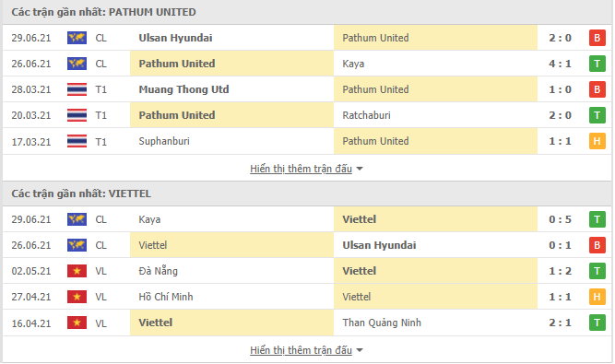Click the Champions League icon on 29.06.21 Kaya row
Viewport: 615px width, 364px height.
(x=77, y=219)
